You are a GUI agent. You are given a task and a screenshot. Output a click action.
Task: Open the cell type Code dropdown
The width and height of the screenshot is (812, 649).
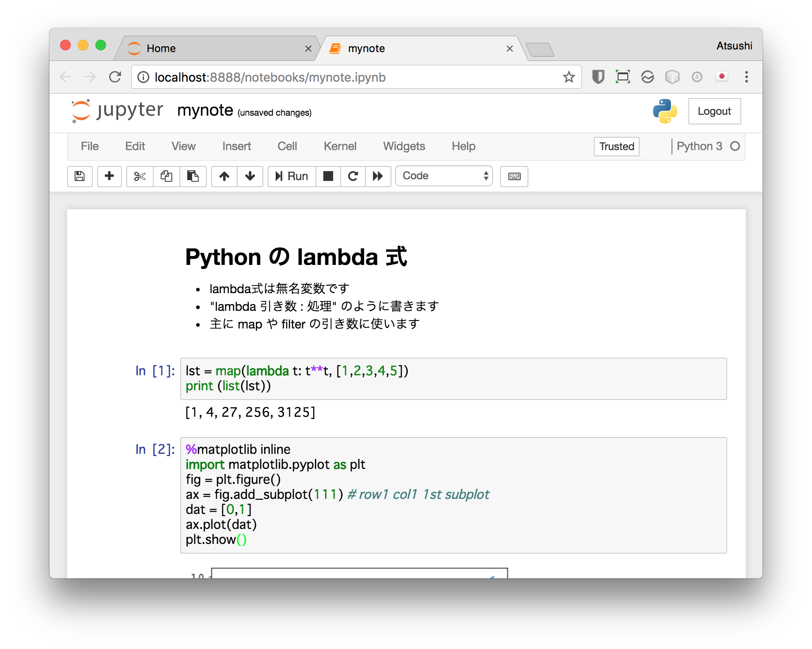(x=444, y=176)
